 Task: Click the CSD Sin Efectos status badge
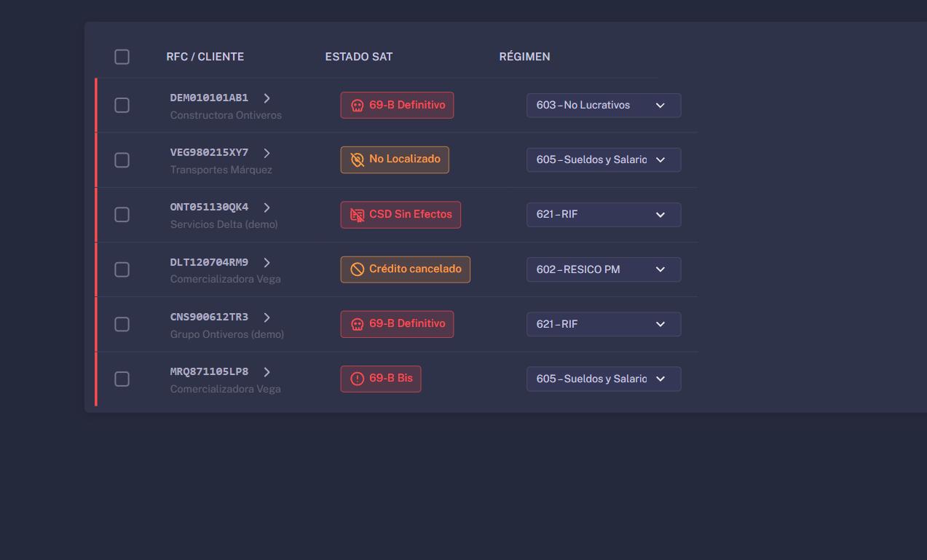(x=401, y=215)
